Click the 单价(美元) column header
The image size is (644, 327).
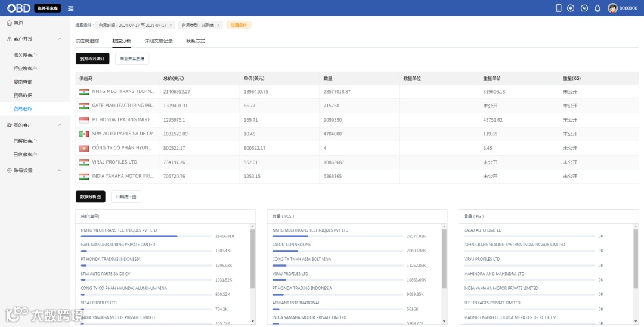254,78
